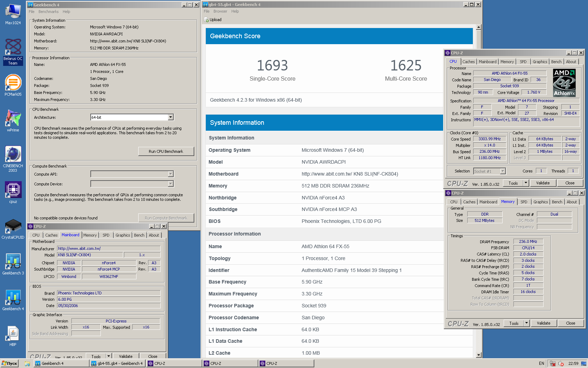Open About tab in CPU-Z Memory window

572,202
